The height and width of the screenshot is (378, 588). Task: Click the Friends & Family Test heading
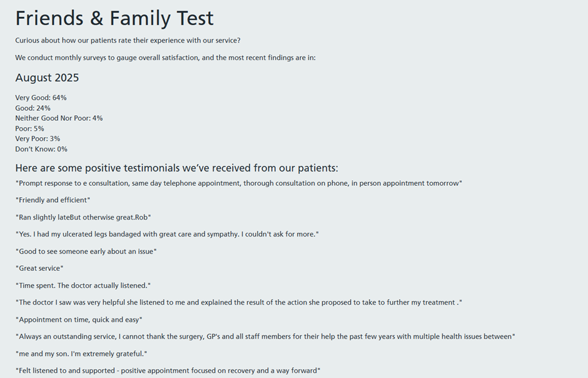[114, 18]
